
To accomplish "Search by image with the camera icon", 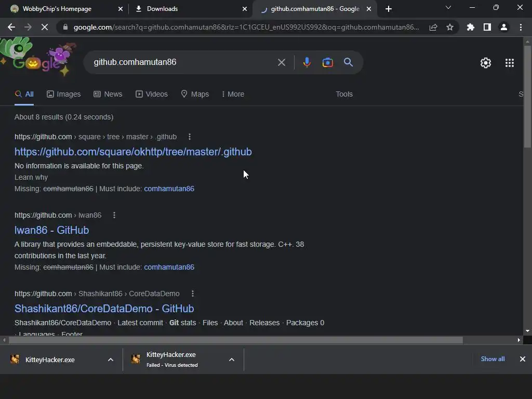I will (327, 62).
